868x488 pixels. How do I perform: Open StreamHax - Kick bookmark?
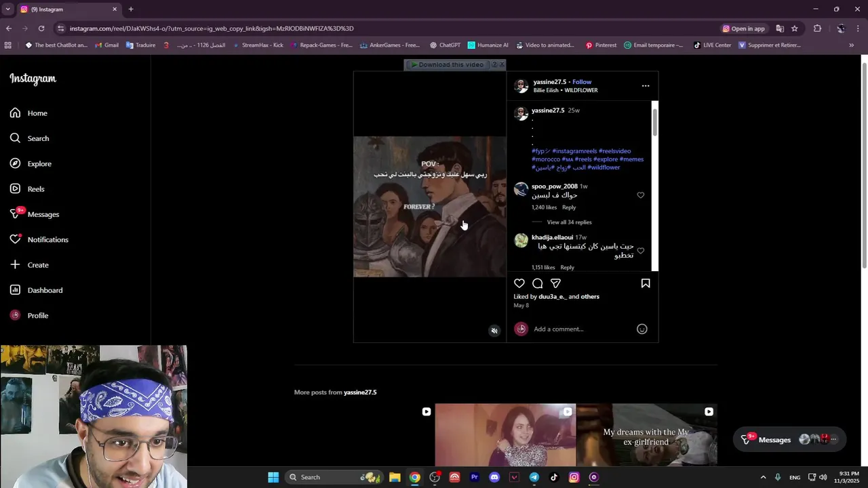click(258, 45)
